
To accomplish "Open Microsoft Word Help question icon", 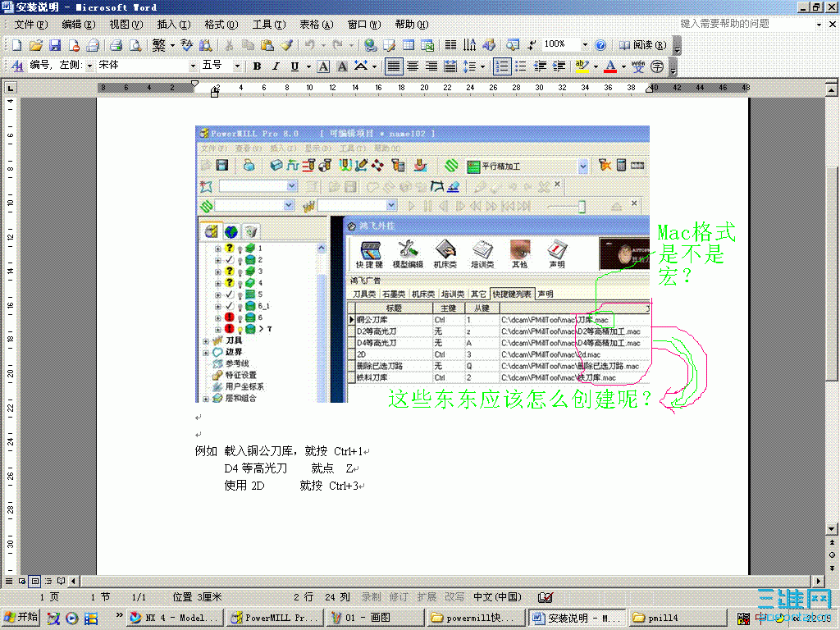I will coord(600,46).
